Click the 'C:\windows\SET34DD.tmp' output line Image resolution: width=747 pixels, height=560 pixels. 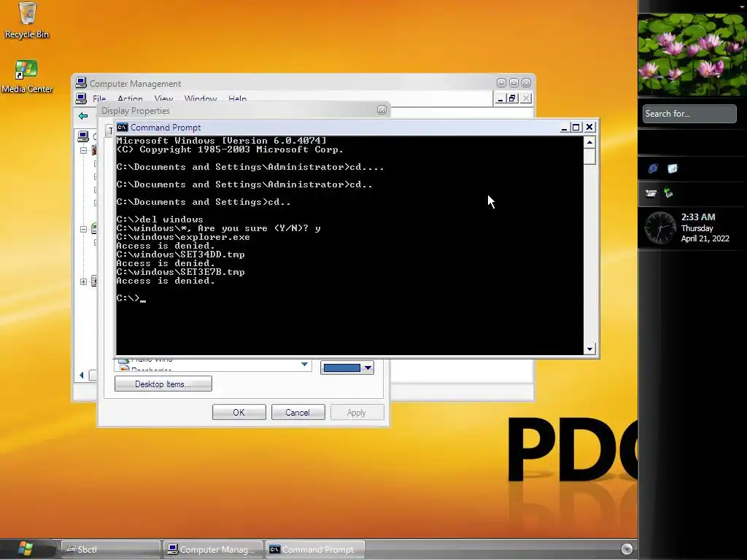(181, 254)
